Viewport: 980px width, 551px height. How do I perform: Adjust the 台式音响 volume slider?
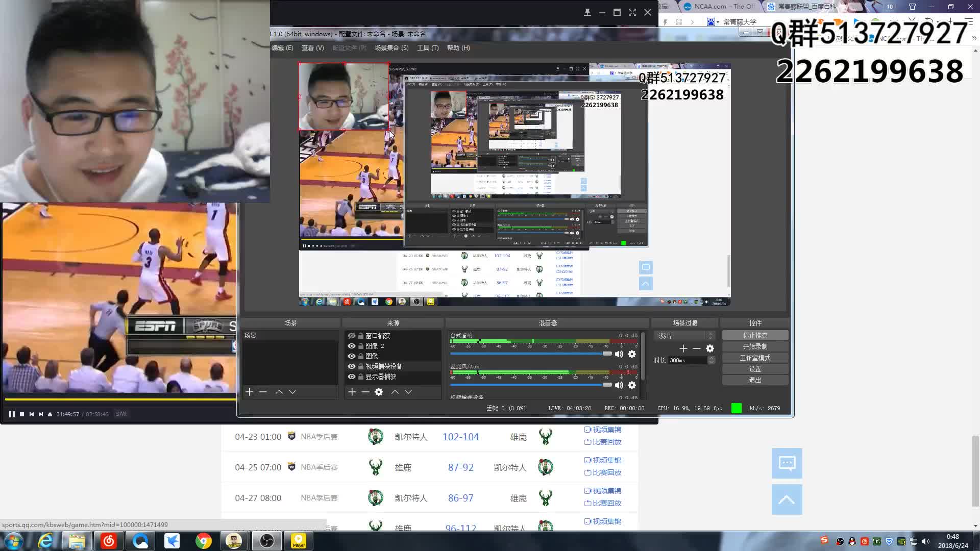click(607, 354)
